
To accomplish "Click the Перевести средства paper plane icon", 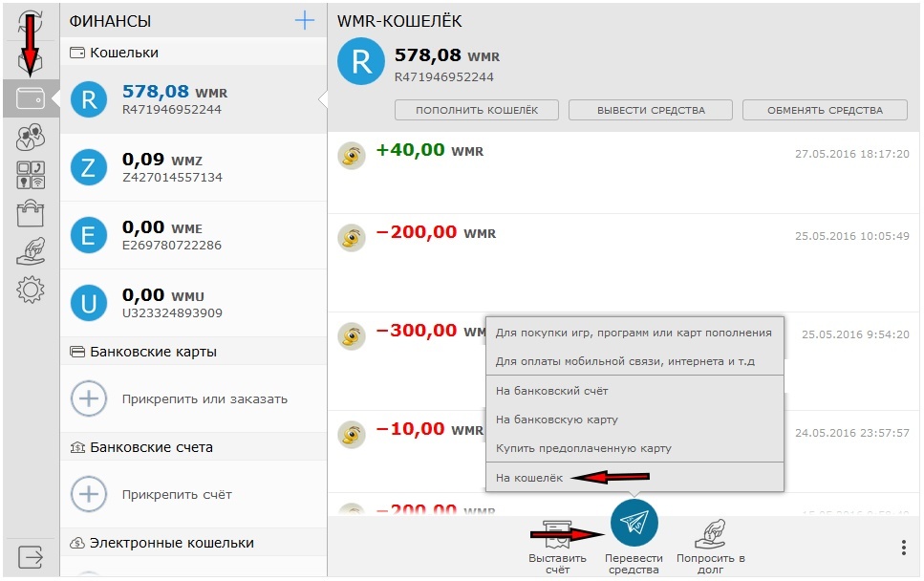I will [x=634, y=524].
